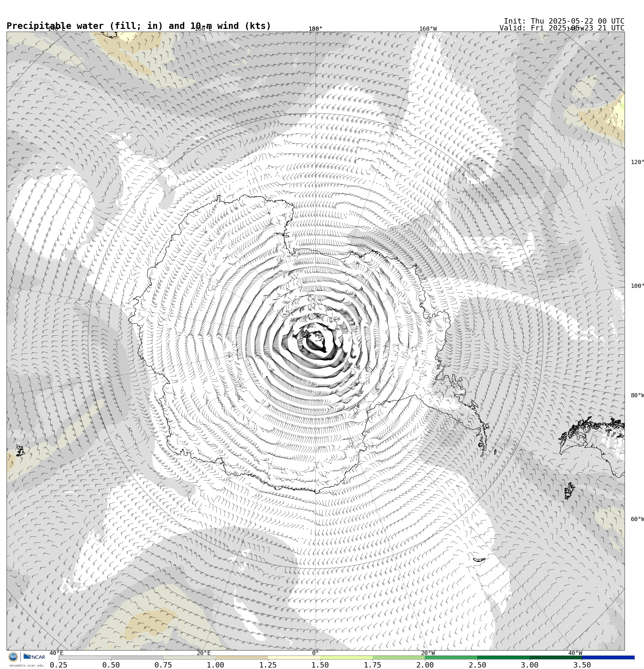Click the 180° longitude label at top
The image size is (644, 669).
click(315, 29)
